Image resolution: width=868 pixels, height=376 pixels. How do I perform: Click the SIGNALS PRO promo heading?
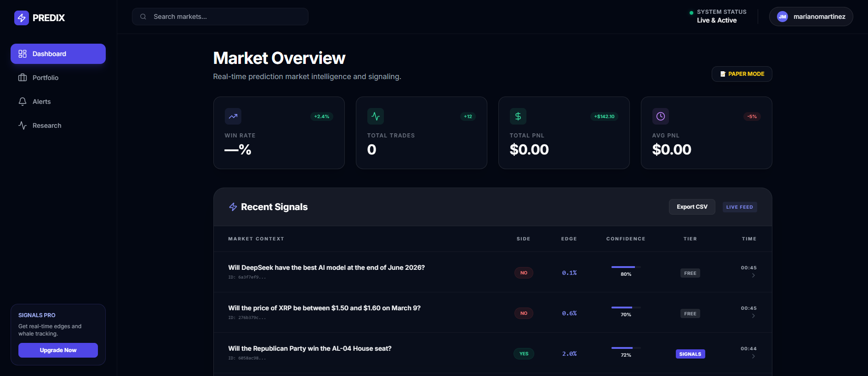(x=37, y=315)
